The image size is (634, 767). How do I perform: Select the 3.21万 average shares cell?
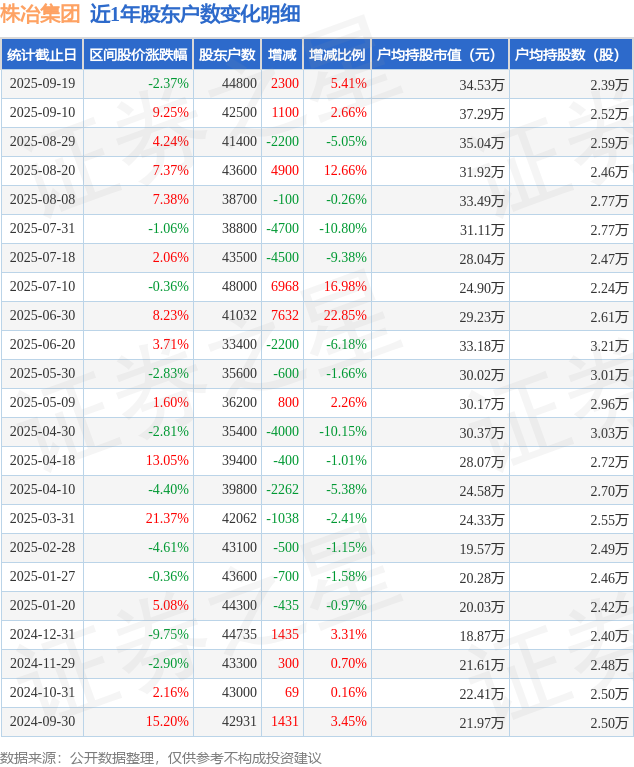click(x=609, y=345)
